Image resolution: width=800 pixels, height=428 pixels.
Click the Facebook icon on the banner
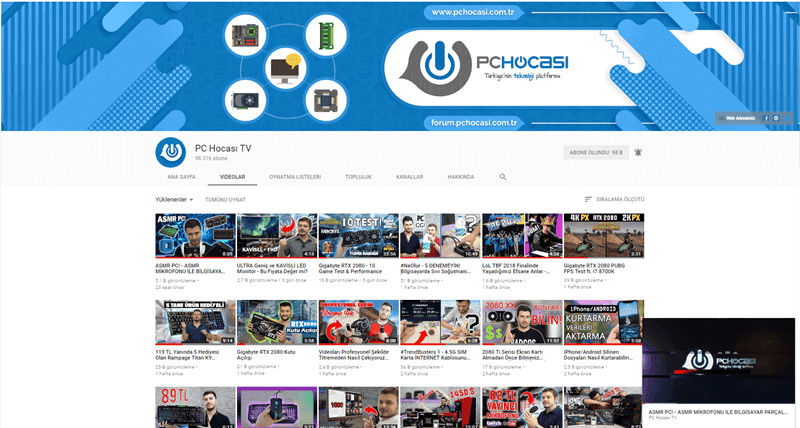[766, 118]
